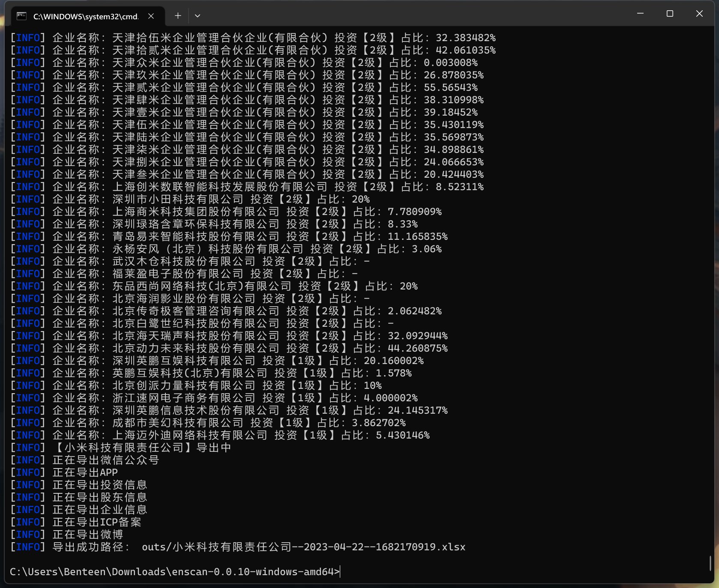Click the command prompt line ending in amd64>
This screenshot has height=588, width=719.
[175, 572]
